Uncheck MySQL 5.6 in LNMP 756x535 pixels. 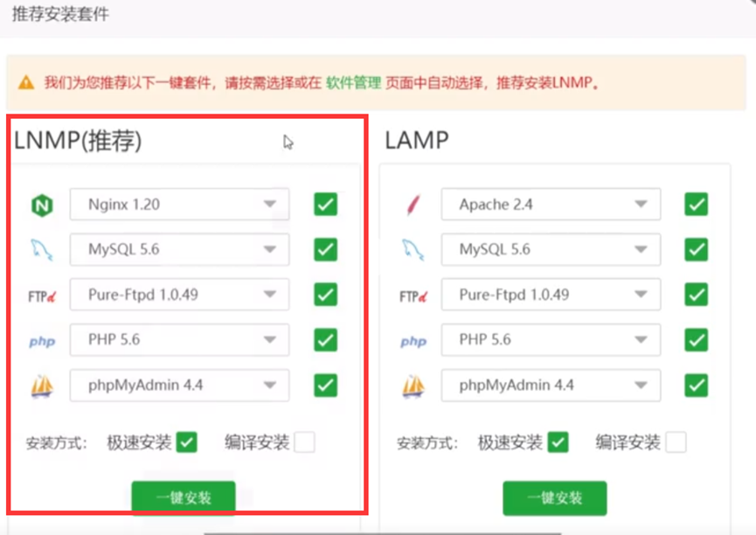click(325, 249)
